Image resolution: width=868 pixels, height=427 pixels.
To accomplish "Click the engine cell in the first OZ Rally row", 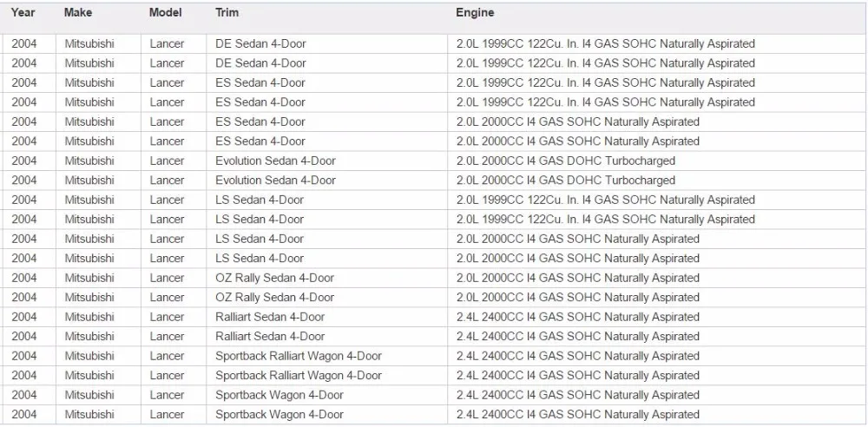I will [x=656, y=278].
